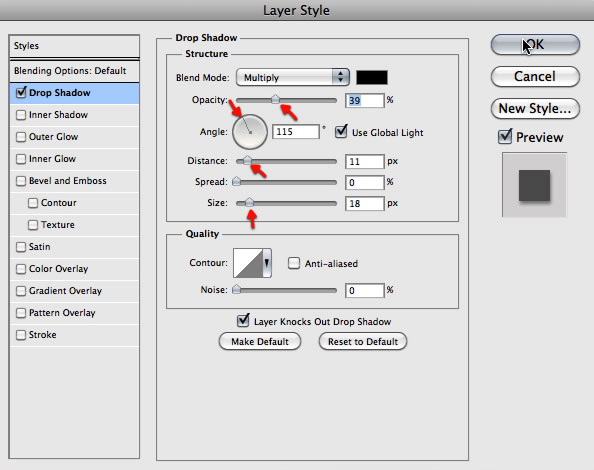Click the Angle value input field
Screen dimensions: 594x470
(295, 131)
